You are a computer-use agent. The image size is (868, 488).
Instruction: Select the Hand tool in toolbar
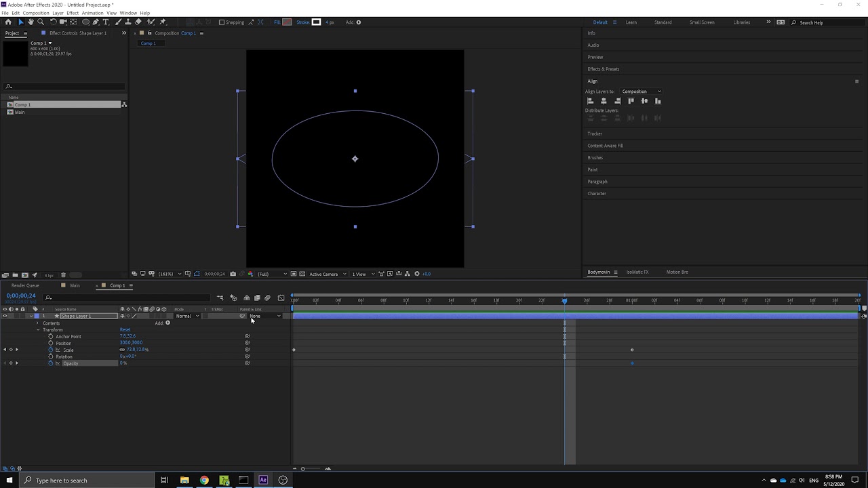coord(31,22)
